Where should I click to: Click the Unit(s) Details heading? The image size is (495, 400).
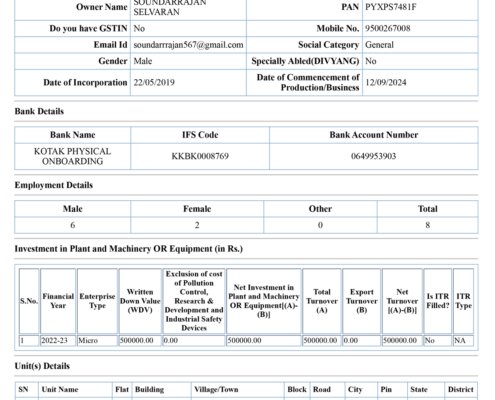click(42, 366)
